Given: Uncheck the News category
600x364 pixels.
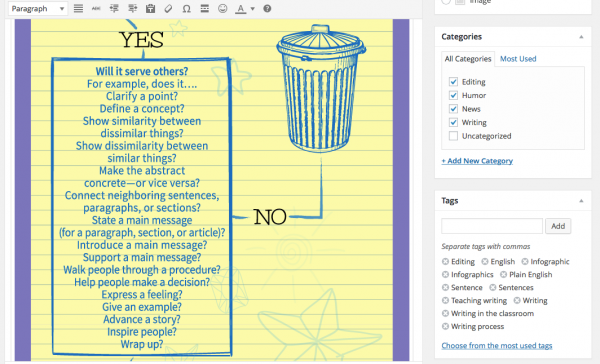Looking at the screenshot, I should click(x=453, y=109).
